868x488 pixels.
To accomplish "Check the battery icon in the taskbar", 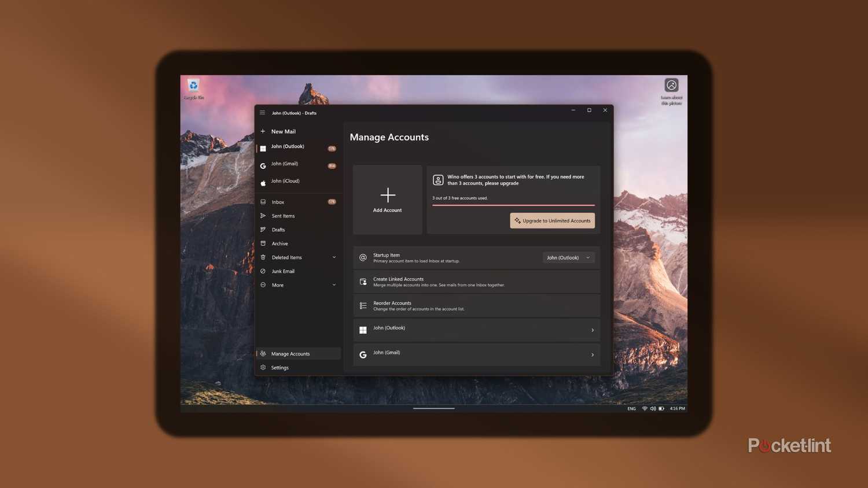I will coord(661,408).
